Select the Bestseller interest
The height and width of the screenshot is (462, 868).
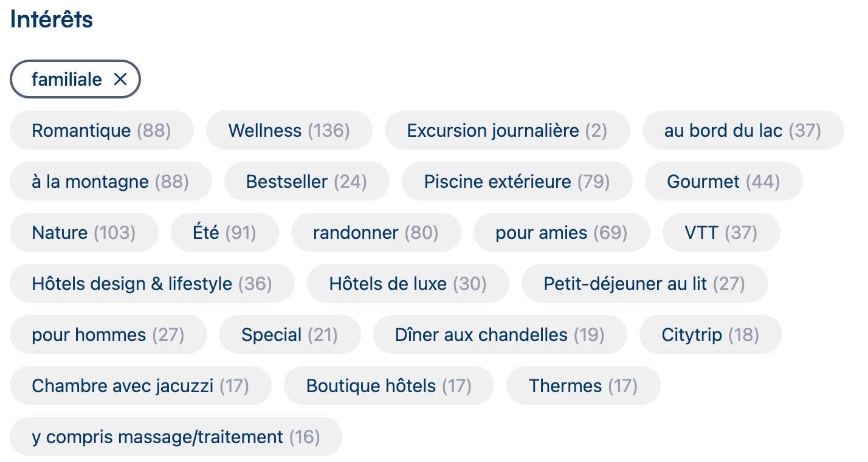pyautogui.click(x=306, y=181)
